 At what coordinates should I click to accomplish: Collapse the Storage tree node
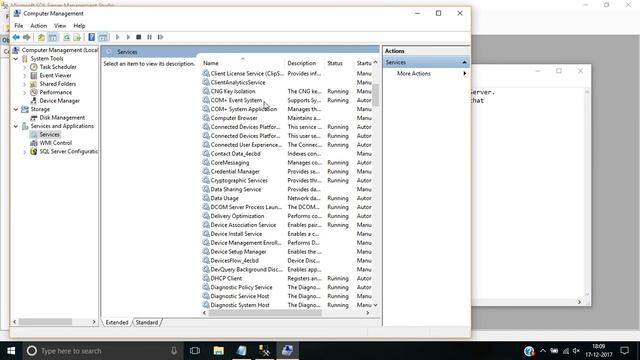16,109
